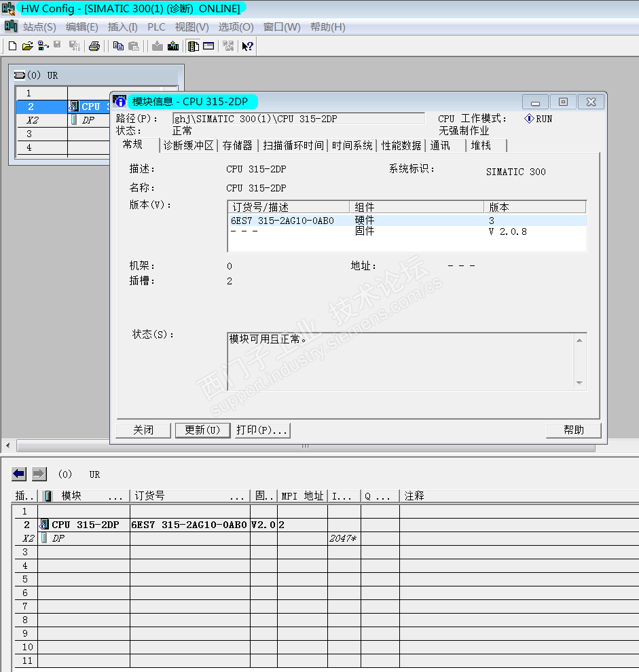Screen dimensions: 639x672
Task: Click the Upload to programming device icon
Action: (x=173, y=46)
